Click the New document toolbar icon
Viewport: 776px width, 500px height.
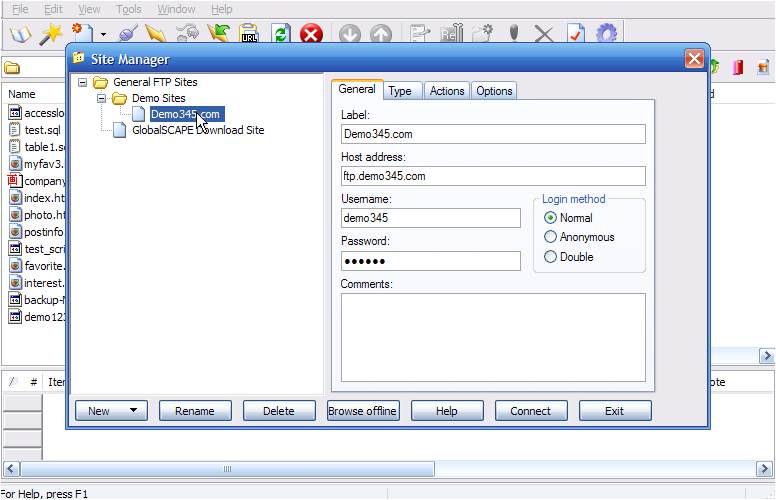point(82,33)
